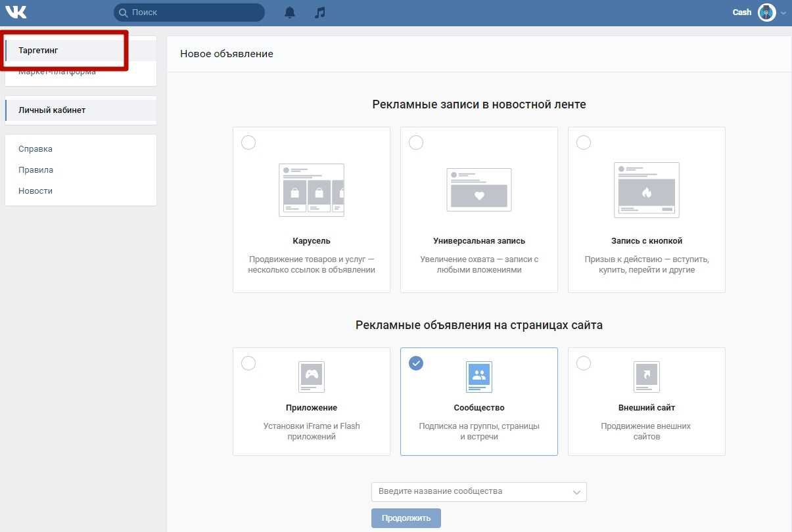Click the Cash profile avatar

(x=766, y=12)
